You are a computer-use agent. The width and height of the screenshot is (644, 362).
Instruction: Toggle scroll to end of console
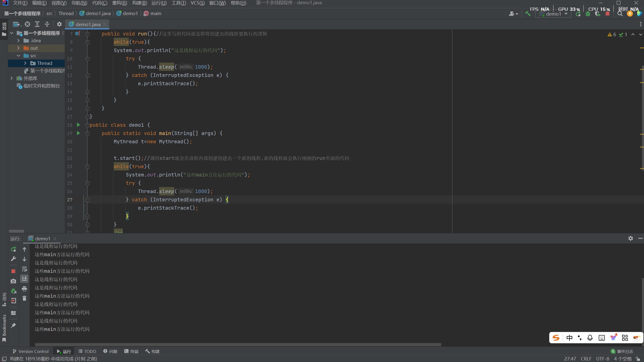click(x=24, y=279)
